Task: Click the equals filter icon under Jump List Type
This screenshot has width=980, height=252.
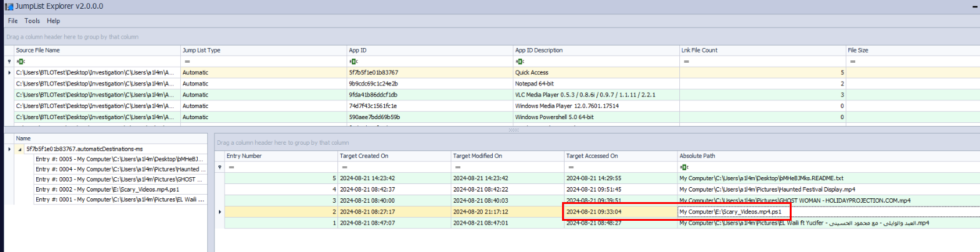Action: pyautogui.click(x=187, y=62)
